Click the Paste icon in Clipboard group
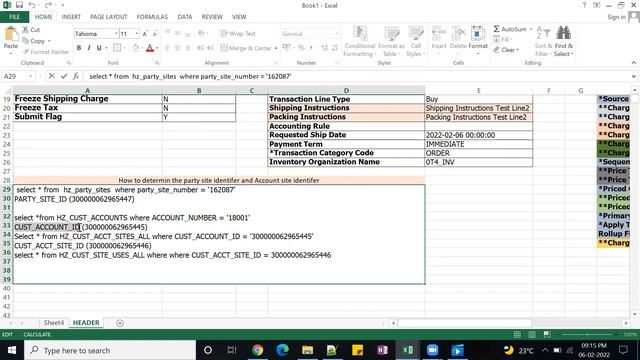Screen dimensions: 640x360 [11, 34]
